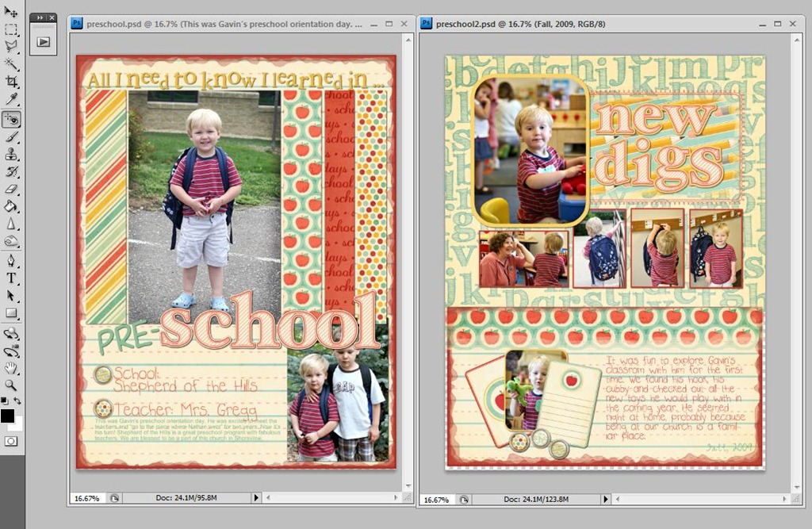This screenshot has height=529, width=812.
Task: Reset default foreground and background colors
Action: click(x=5, y=401)
